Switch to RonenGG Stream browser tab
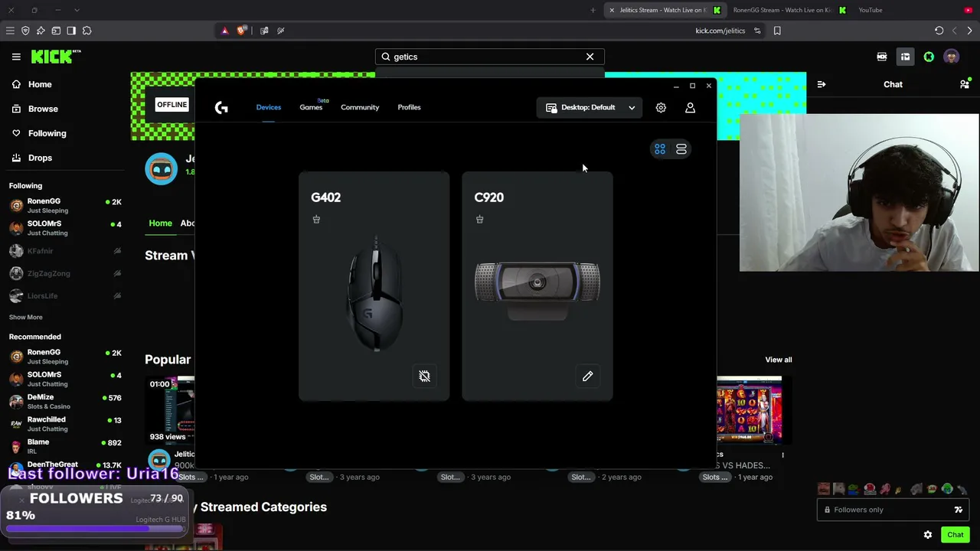This screenshot has height=551, width=980. click(x=789, y=10)
